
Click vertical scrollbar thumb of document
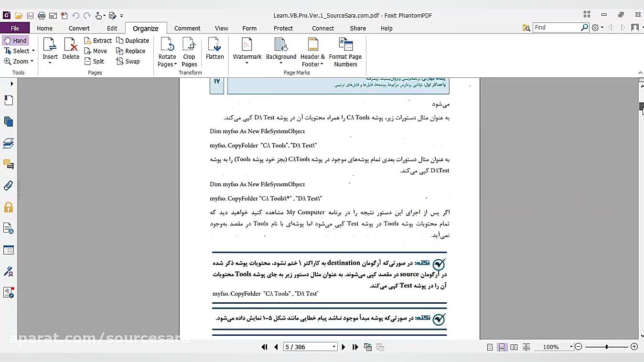tap(642, 106)
